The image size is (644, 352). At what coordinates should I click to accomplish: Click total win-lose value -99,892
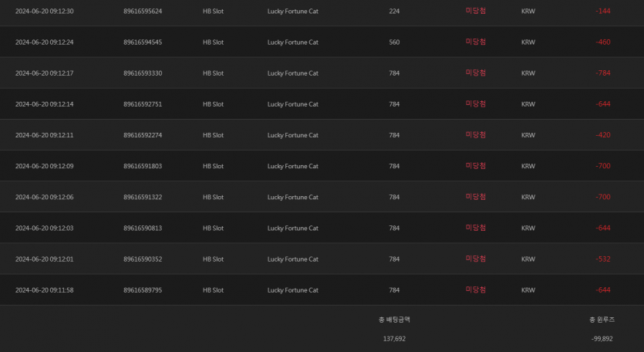pyautogui.click(x=602, y=339)
